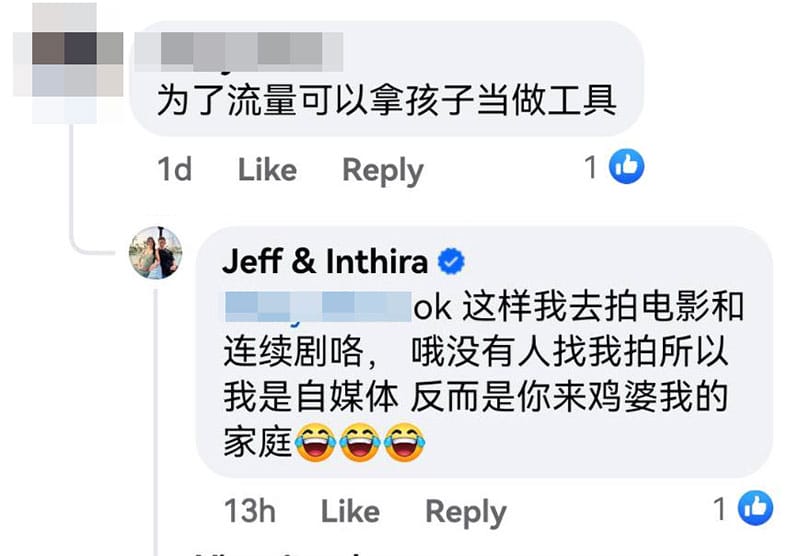Screen dimensions: 800x556
Task: Click the thumbs-up reaction icon on the 13h reply
Action: point(756,508)
